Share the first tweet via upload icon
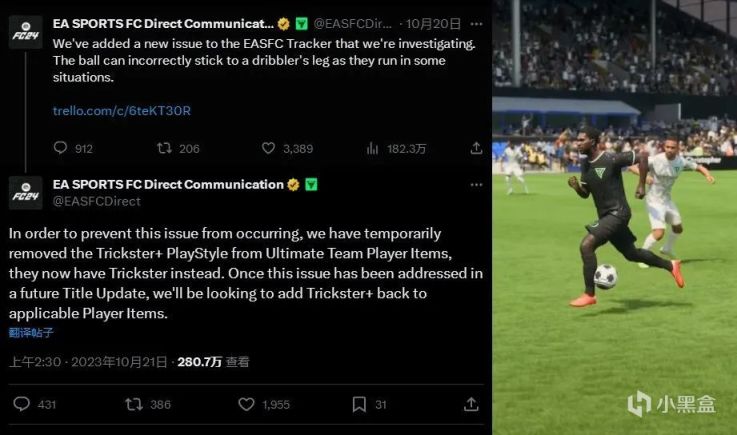Viewport: 737px width, 435px height. point(476,149)
